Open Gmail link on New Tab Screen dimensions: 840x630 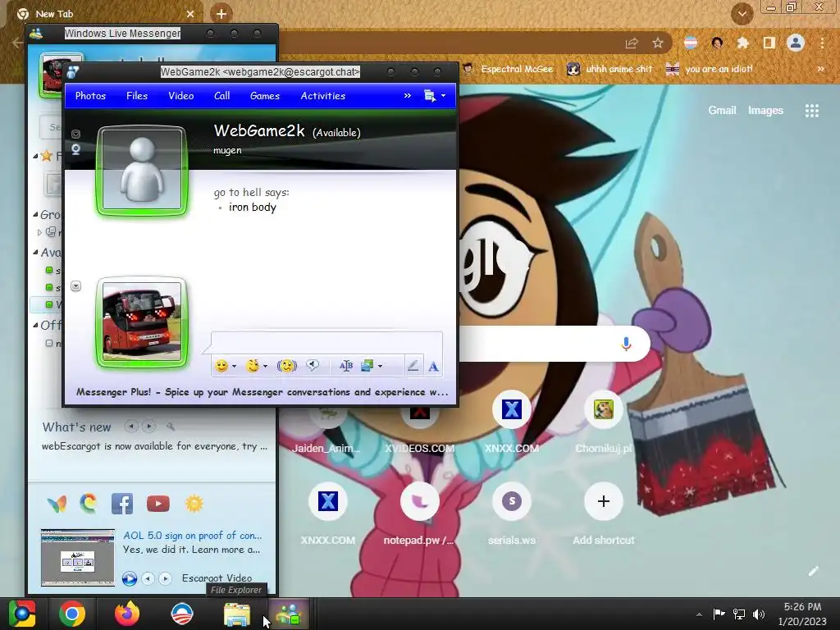click(722, 111)
